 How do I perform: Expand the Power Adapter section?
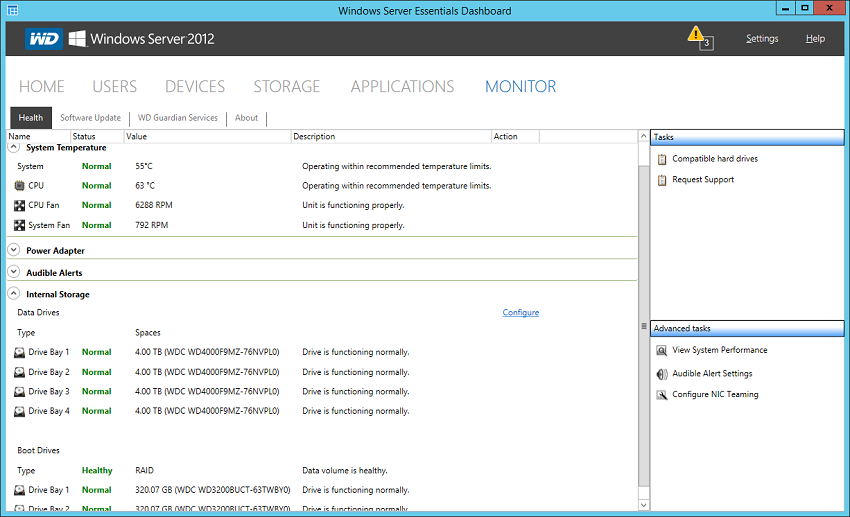click(14, 250)
